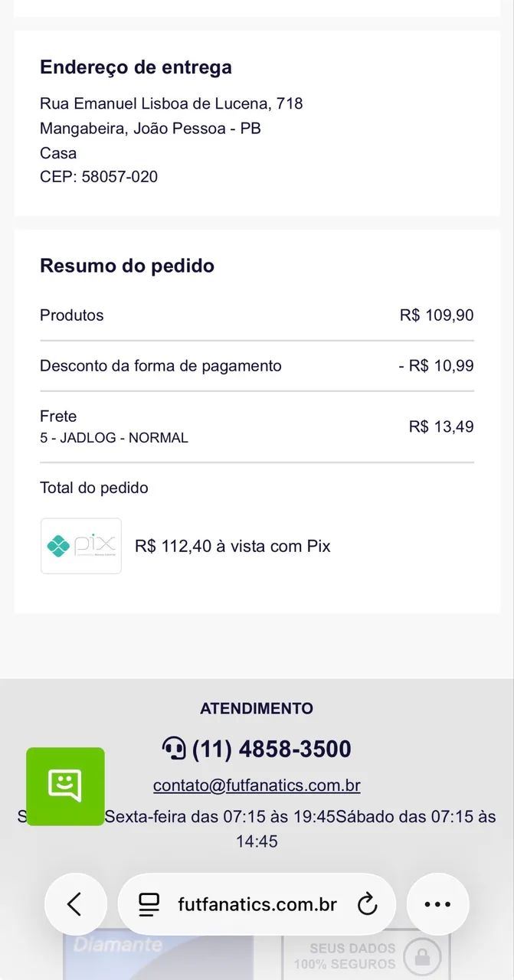Open the contato@futfanatics.com.br email link

257,786
